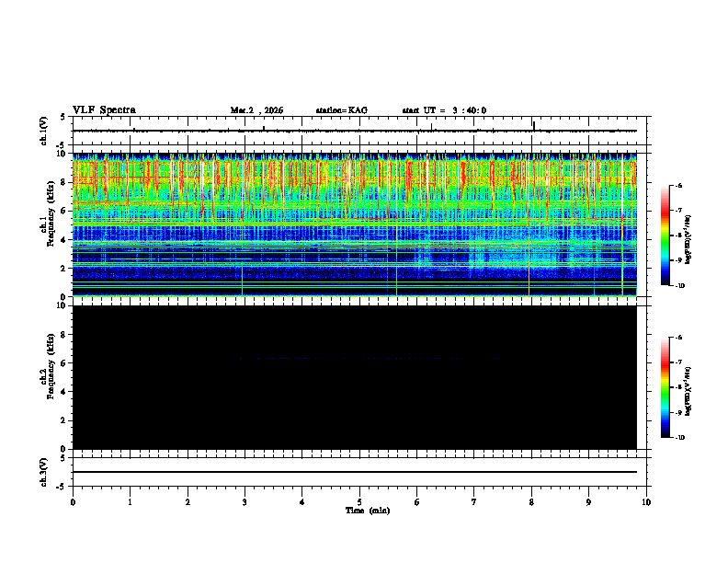Click the -10 label on ch.2 color bar
The width and height of the screenshot is (728, 563).
[x=679, y=438]
